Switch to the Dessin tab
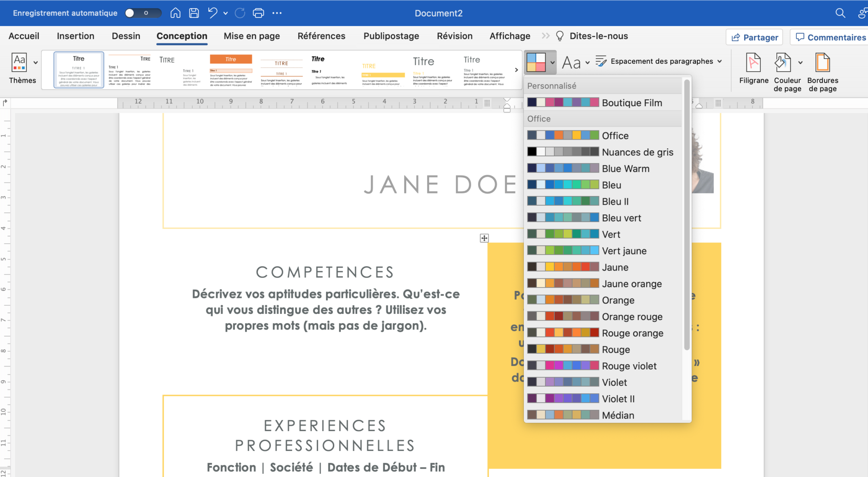868x477 pixels. coord(126,36)
